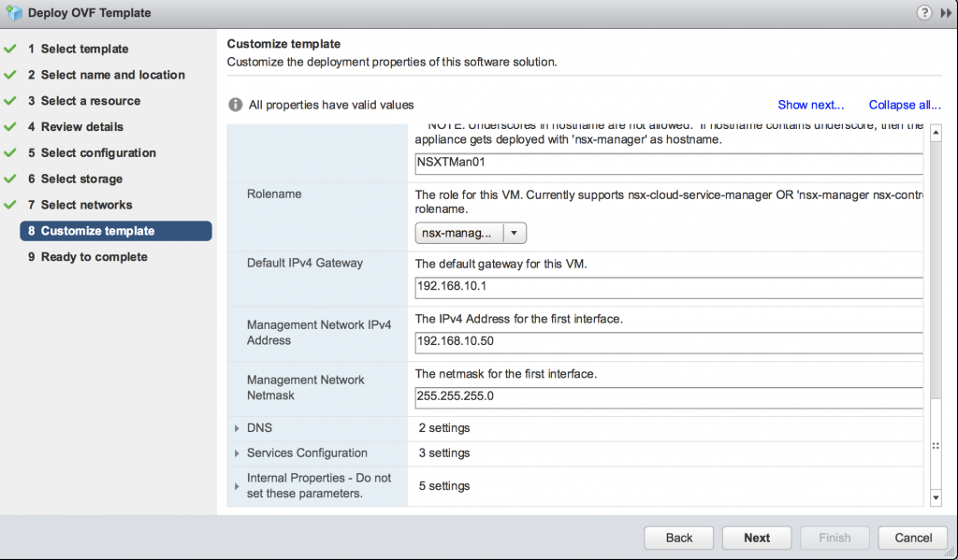This screenshot has height=560, width=958.
Task: Click the scrollbar up arrow
Action: pyautogui.click(x=936, y=133)
